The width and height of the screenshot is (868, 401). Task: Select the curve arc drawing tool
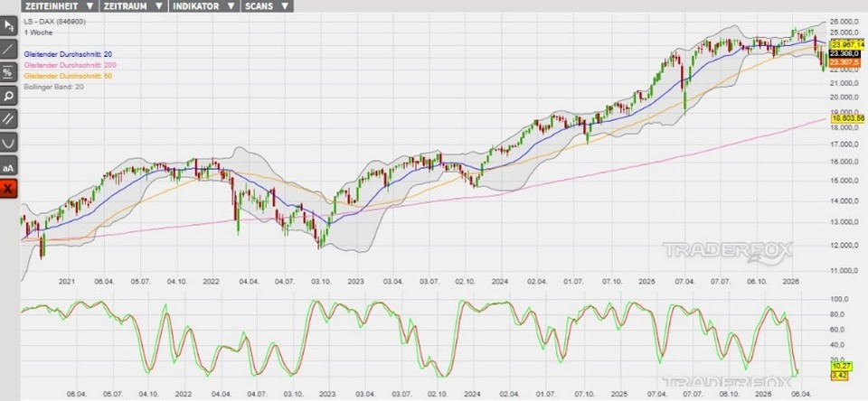click(9, 143)
